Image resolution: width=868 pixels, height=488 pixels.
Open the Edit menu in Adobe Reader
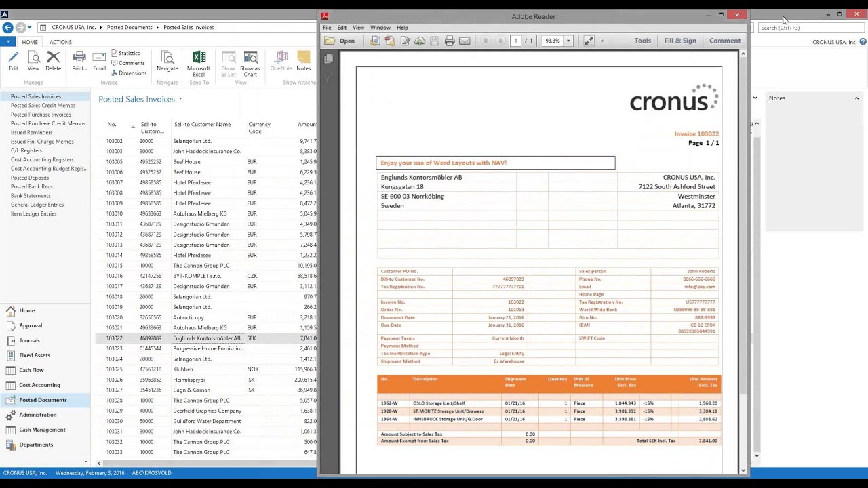pyautogui.click(x=342, y=28)
